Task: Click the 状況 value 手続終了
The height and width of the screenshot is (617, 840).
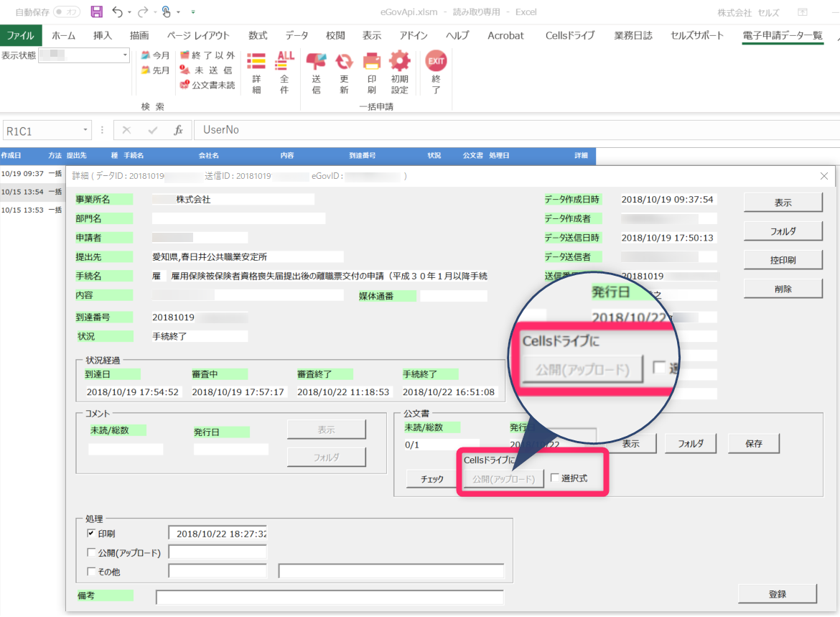Action: click(200, 336)
